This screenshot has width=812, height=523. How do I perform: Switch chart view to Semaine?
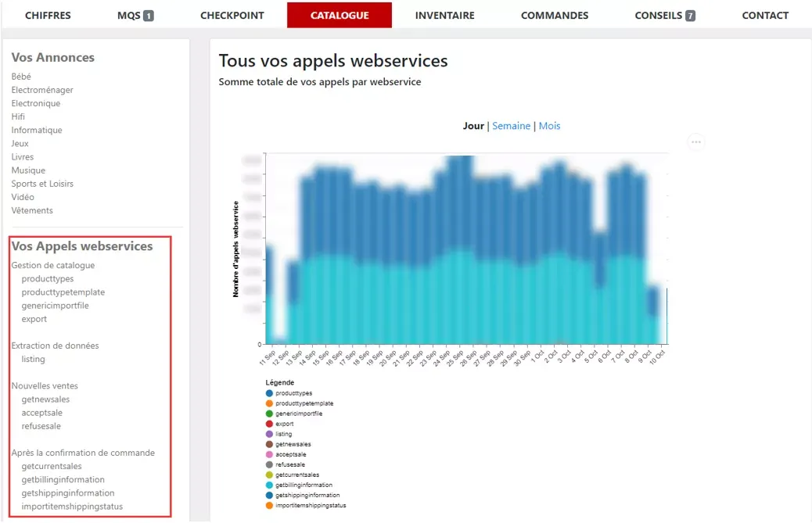[x=511, y=126]
